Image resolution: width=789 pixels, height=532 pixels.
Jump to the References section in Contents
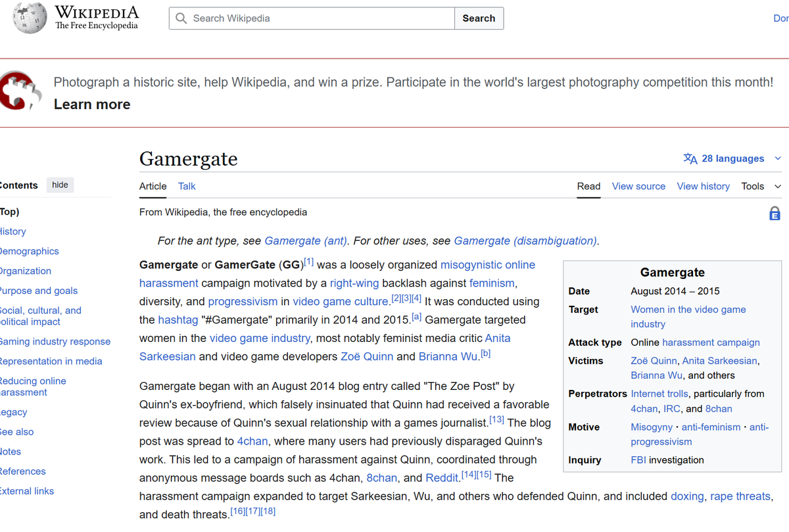click(x=22, y=472)
